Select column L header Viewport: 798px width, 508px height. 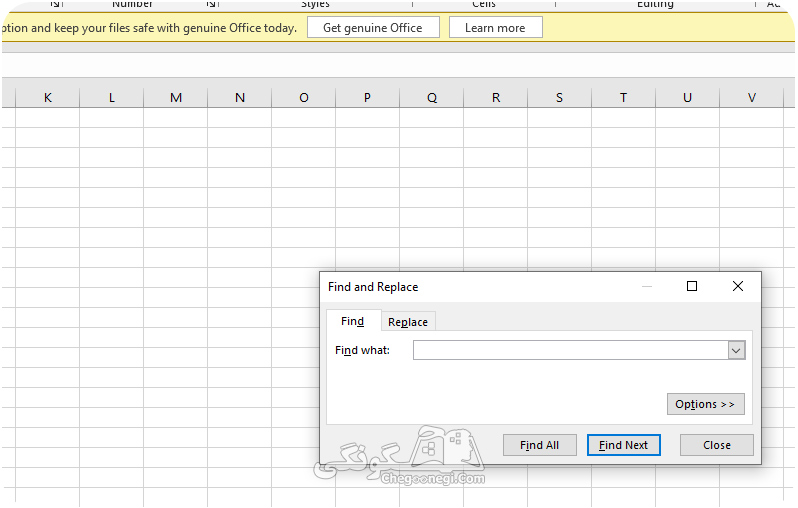pyautogui.click(x=111, y=97)
